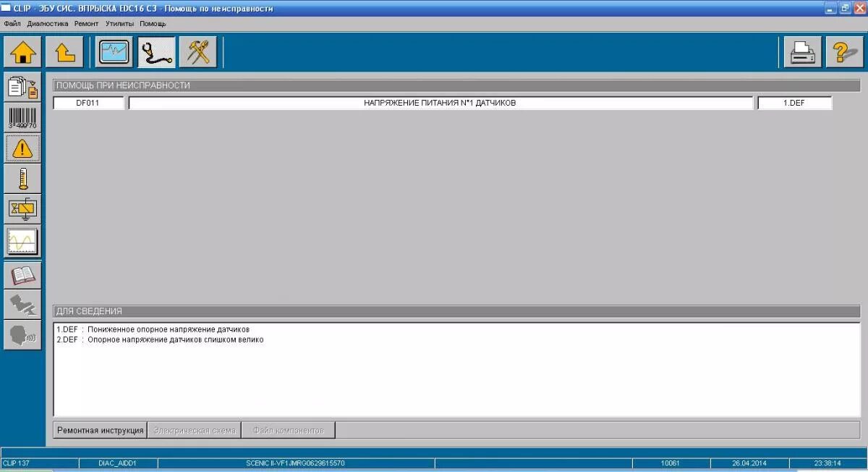
Task: Click the НАПРЯЖЕНИЕ ПИТАНИЯ N°1 ДАТЧИКОВ field
Action: coord(441,103)
